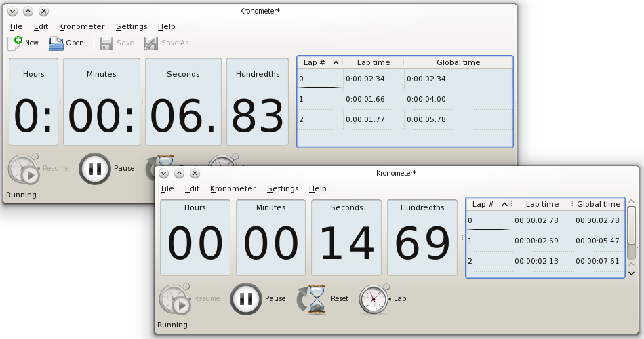Select global time 00:00:05.47 in front window

coord(597,241)
